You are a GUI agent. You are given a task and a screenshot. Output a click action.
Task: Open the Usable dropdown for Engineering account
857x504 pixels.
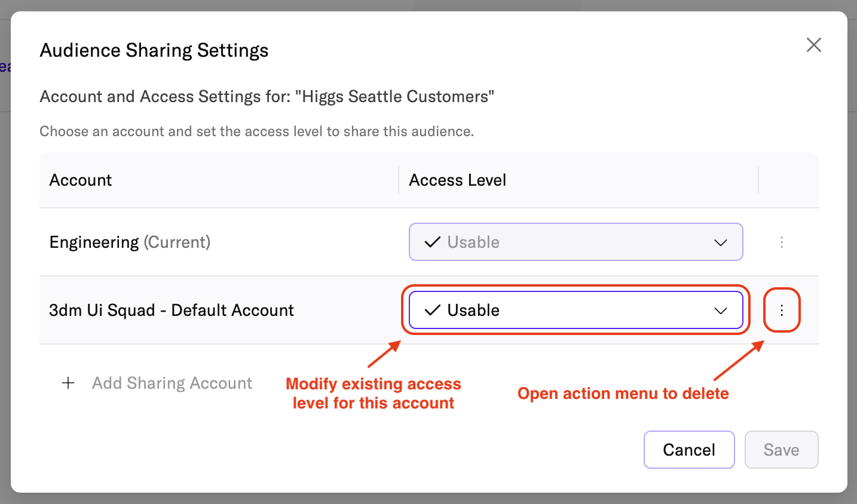click(575, 242)
